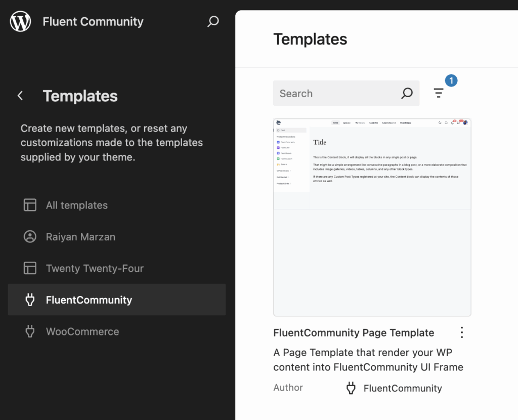Click the Twenty Twenty-Four layout icon
The width and height of the screenshot is (518, 420).
30,268
